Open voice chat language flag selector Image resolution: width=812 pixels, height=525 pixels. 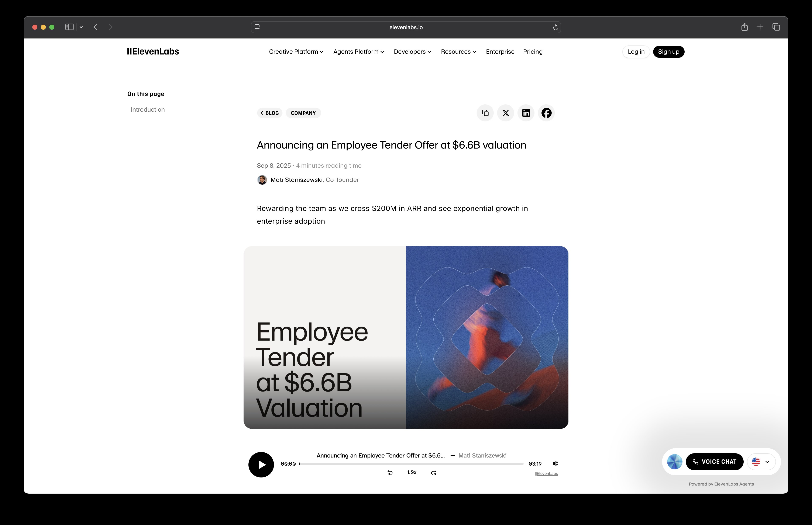click(x=761, y=462)
